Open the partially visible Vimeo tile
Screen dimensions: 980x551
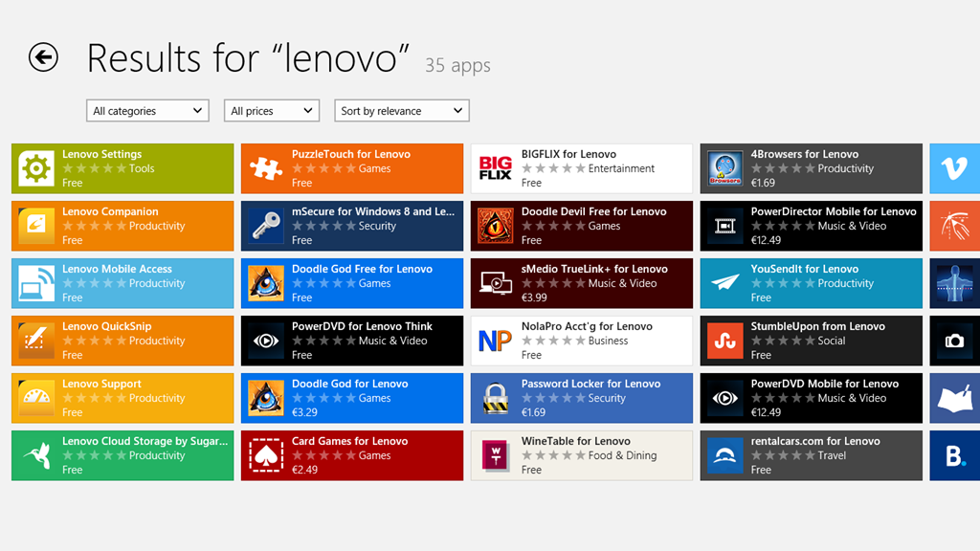[x=954, y=168]
